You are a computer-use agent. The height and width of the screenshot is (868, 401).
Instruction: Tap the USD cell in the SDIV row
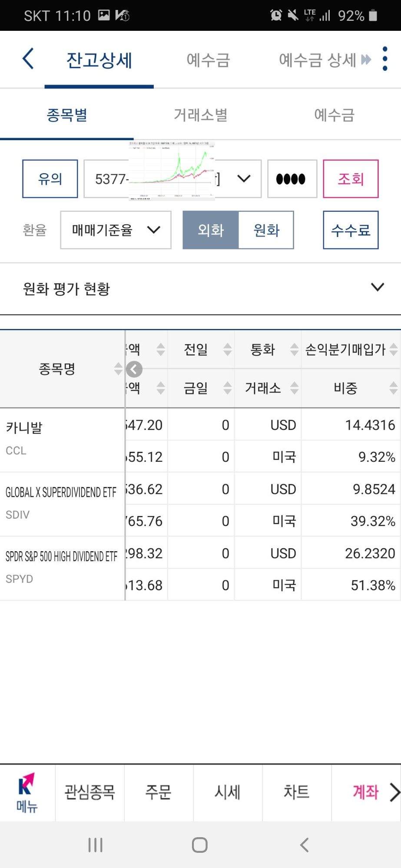(x=268, y=489)
